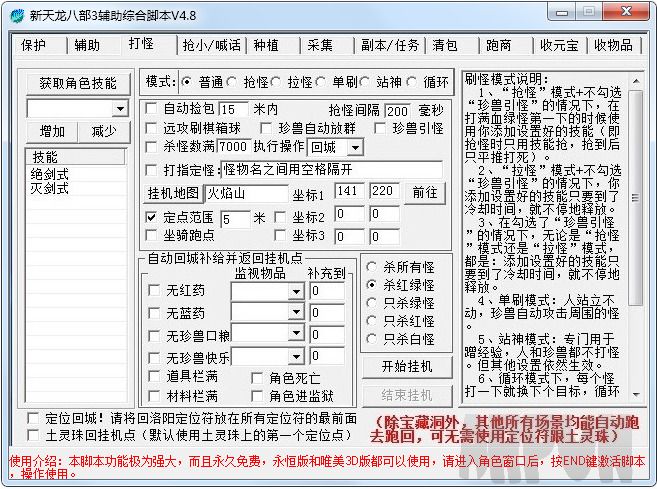Click the 技能 list column header
Viewport: 657px width, 489px height.
tap(76, 157)
